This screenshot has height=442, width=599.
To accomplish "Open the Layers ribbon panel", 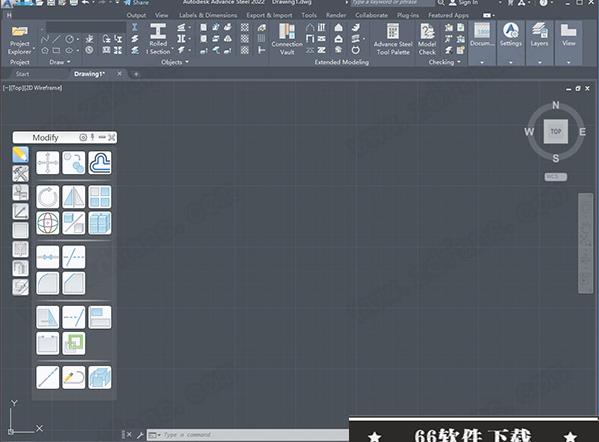I will (539, 35).
